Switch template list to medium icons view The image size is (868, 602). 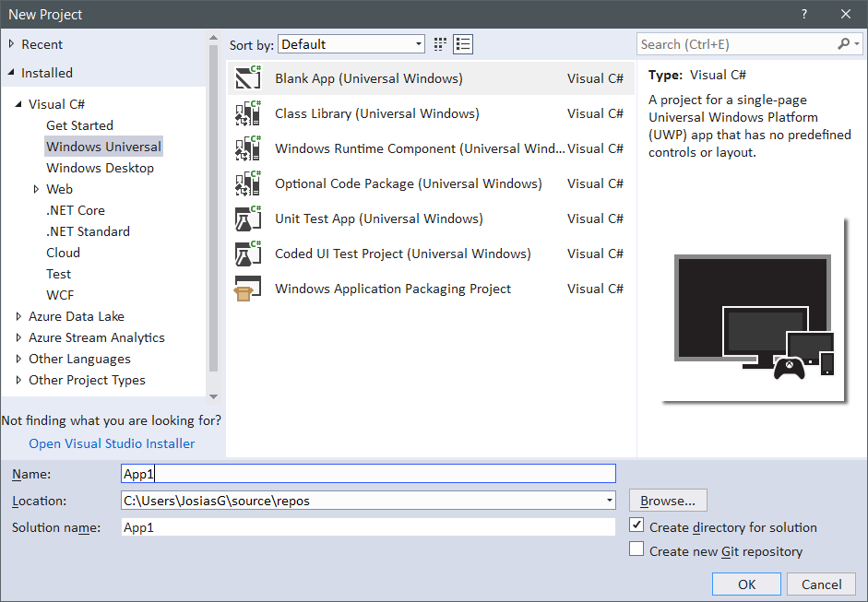click(440, 43)
